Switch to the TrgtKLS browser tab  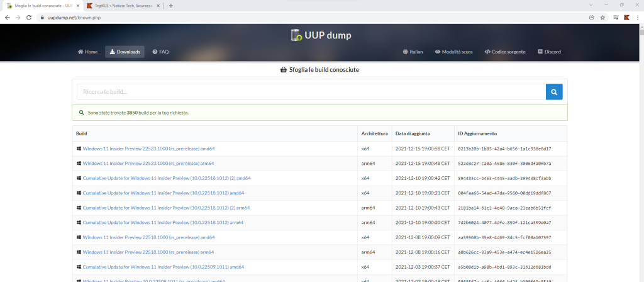pyautogui.click(x=119, y=6)
